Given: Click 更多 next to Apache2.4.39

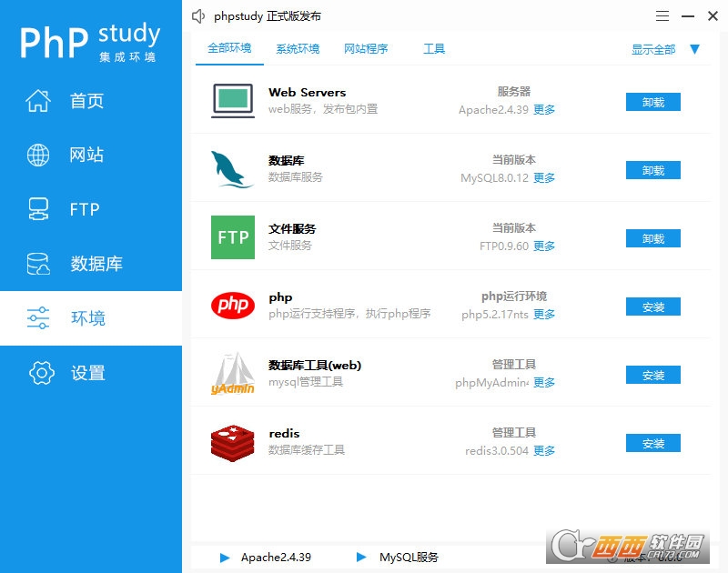Looking at the screenshot, I should 544,109.
